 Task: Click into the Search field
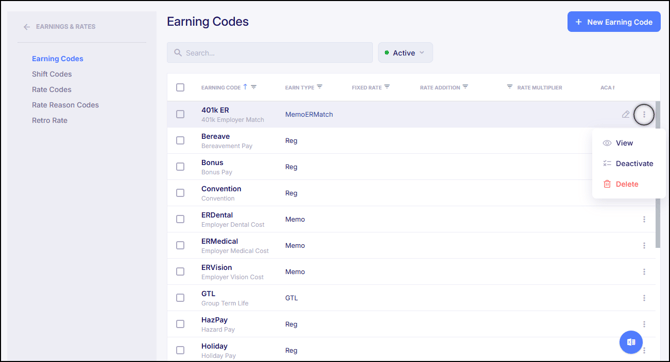270,53
